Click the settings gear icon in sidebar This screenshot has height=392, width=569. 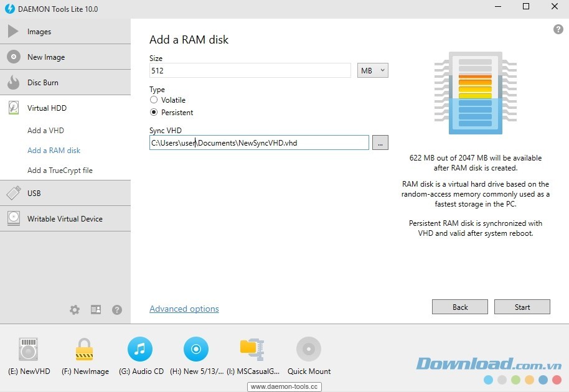pos(75,310)
